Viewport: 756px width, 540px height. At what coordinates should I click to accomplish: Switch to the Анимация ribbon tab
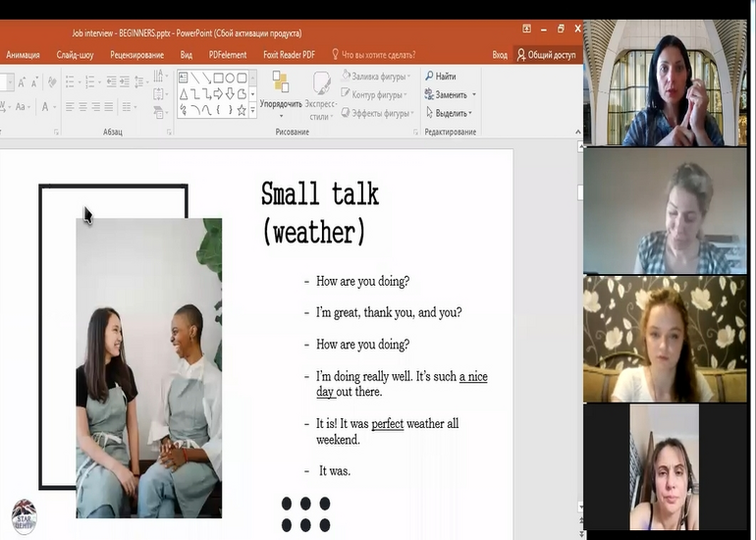[x=23, y=55]
